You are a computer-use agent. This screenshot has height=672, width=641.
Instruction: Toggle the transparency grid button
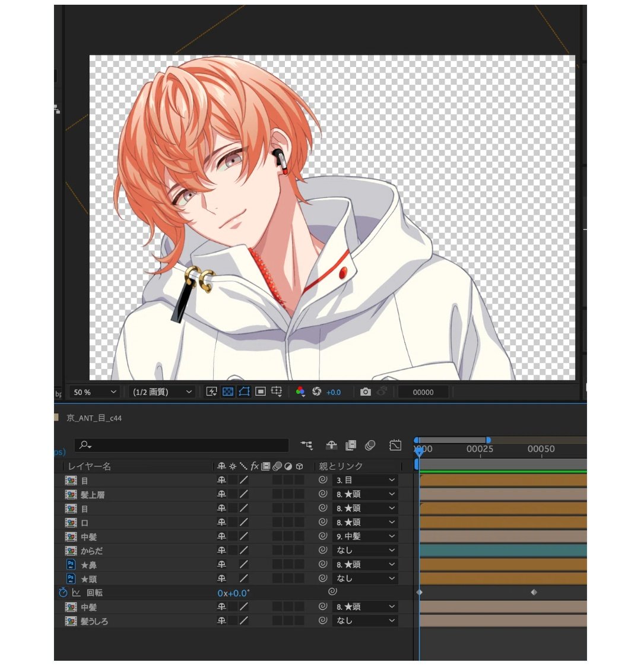(228, 391)
